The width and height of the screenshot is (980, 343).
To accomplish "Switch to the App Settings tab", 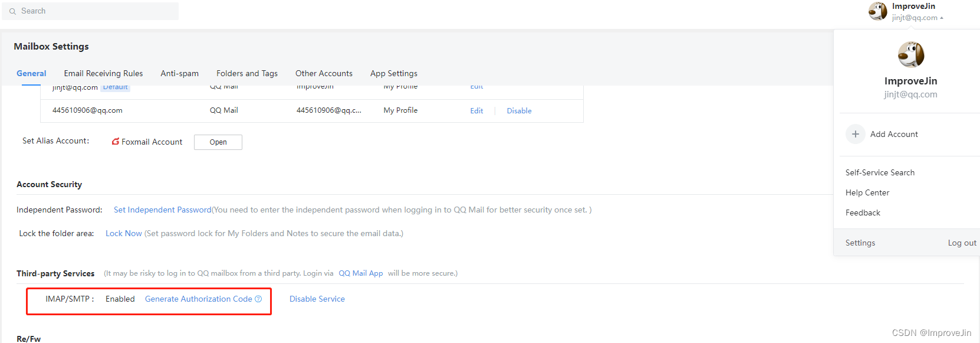I will click(394, 73).
